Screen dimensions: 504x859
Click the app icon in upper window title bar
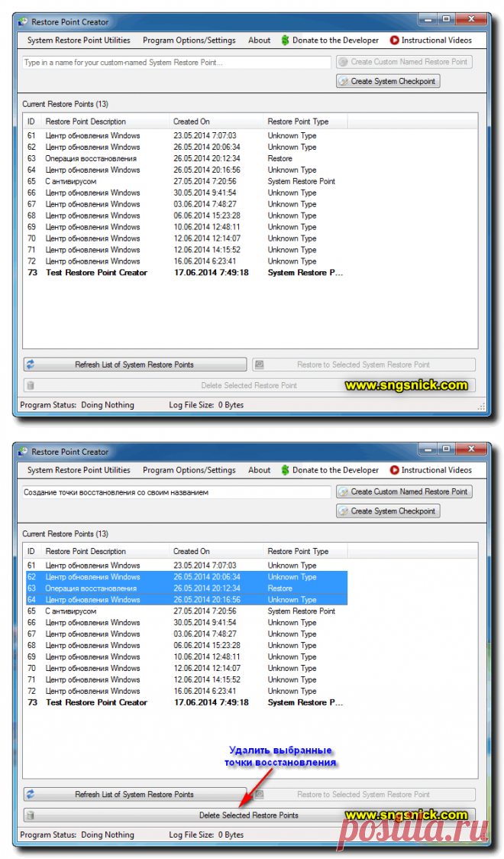point(22,22)
